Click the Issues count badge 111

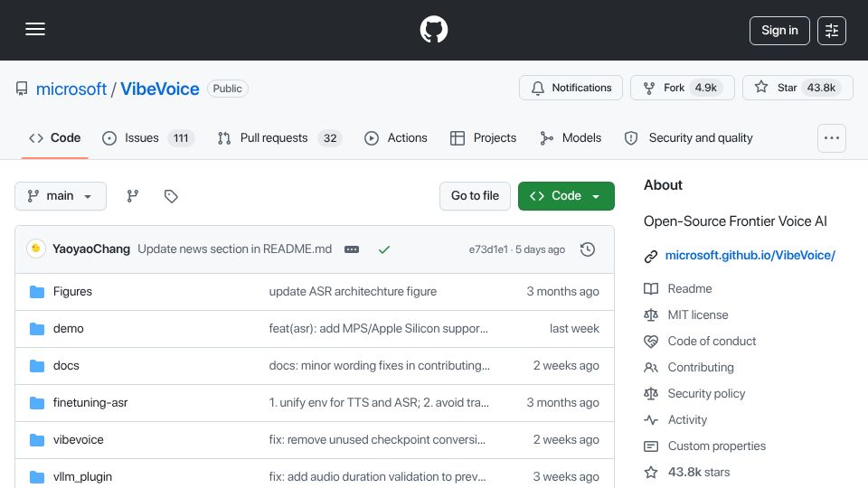(x=181, y=138)
